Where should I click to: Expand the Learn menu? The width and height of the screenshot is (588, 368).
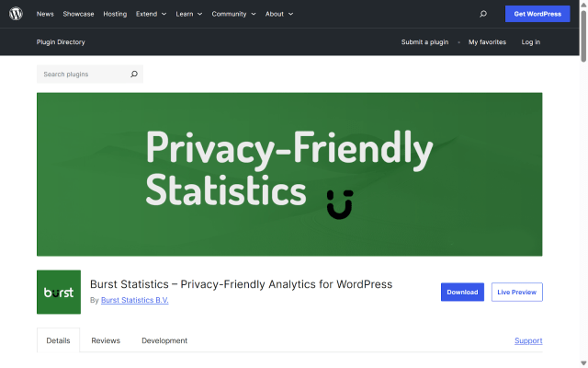point(189,14)
